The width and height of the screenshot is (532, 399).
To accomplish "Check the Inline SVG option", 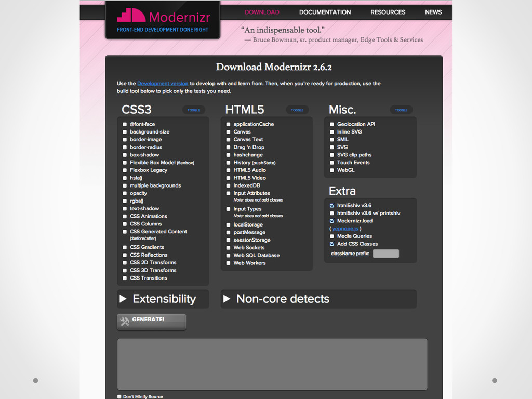I will coord(332,132).
